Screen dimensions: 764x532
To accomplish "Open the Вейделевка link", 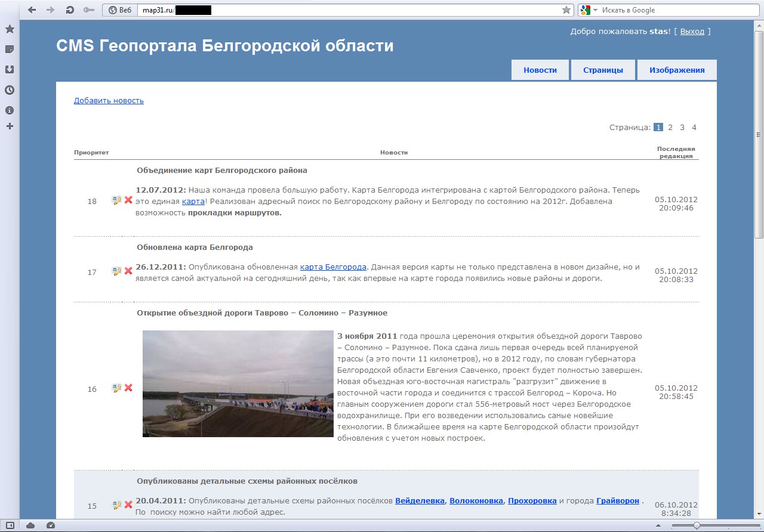I will point(420,501).
